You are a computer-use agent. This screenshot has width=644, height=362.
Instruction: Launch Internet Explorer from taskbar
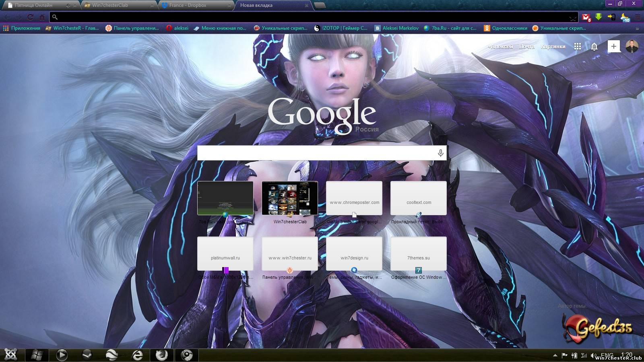point(137,355)
